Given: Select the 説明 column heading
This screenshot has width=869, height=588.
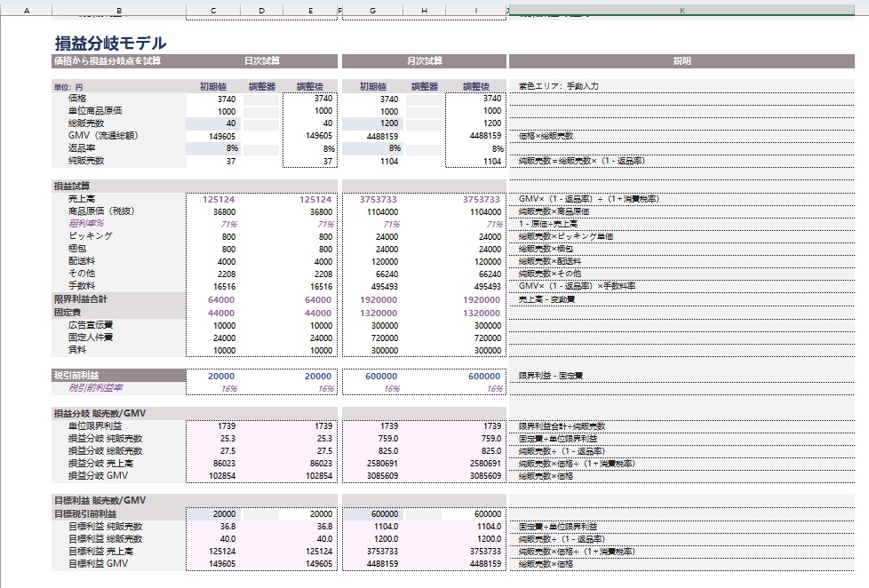Looking at the screenshot, I should click(x=682, y=61).
